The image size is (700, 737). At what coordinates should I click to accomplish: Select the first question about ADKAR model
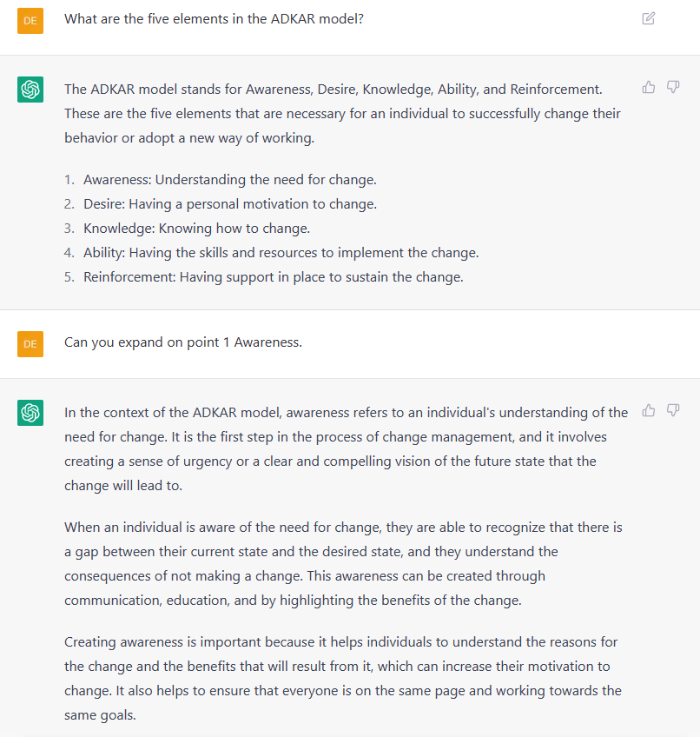point(214,19)
